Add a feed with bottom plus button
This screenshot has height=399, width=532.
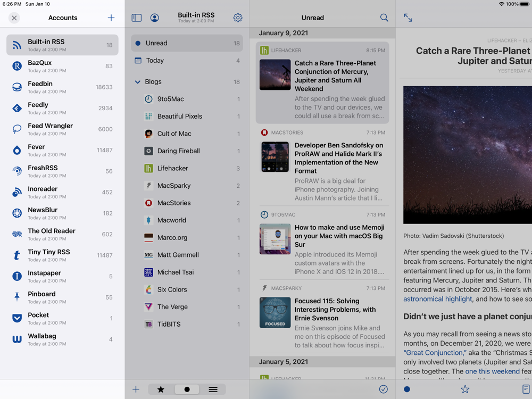136,389
